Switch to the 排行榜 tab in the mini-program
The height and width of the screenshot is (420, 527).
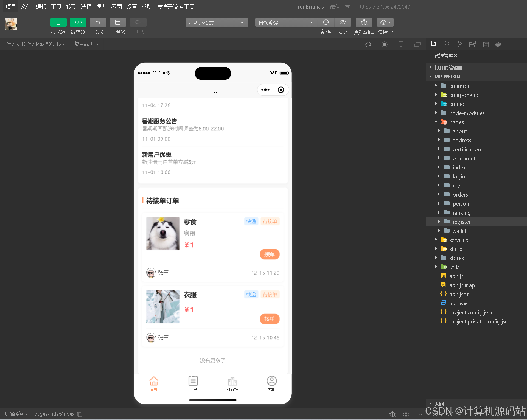click(232, 383)
